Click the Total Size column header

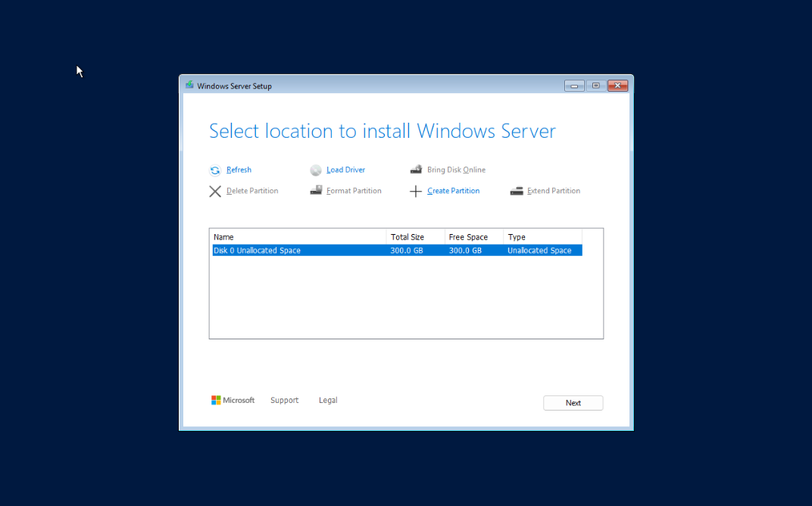tap(415, 237)
